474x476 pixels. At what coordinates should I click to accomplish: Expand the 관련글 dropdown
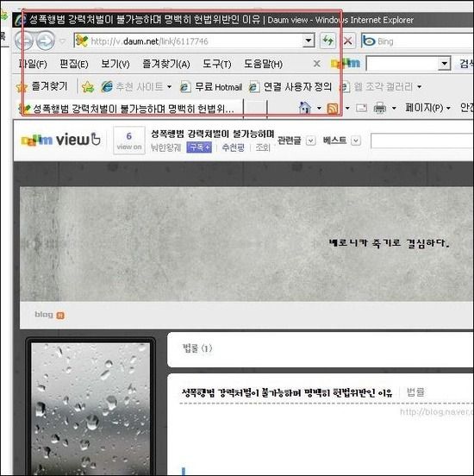[x=310, y=141]
